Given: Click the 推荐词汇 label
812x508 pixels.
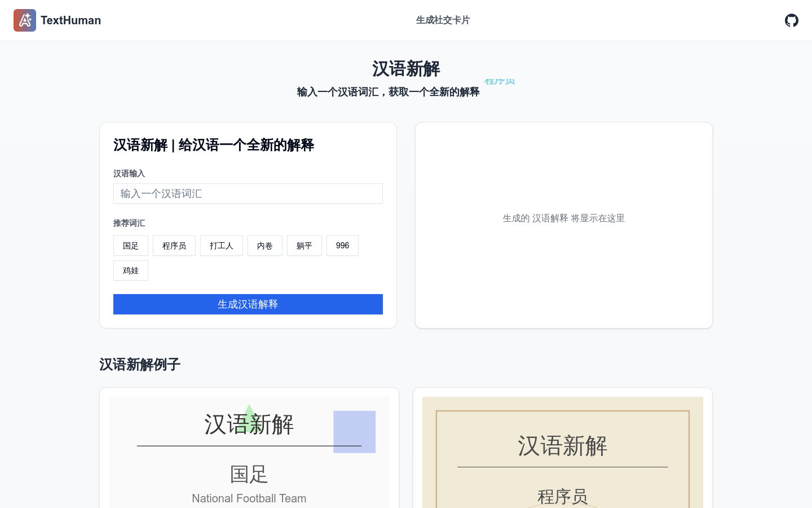Looking at the screenshot, I should click(x=129, y=223).
